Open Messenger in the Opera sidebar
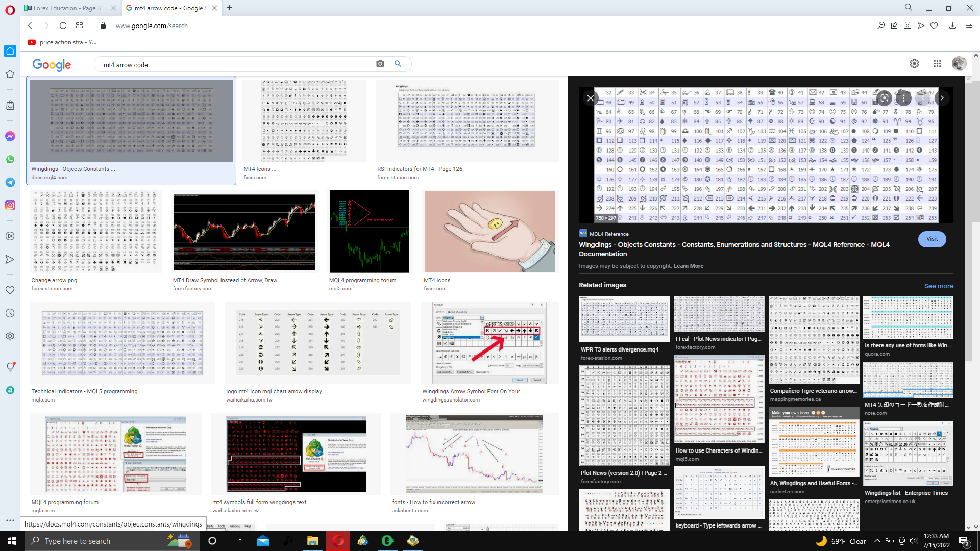 point(10,136)
